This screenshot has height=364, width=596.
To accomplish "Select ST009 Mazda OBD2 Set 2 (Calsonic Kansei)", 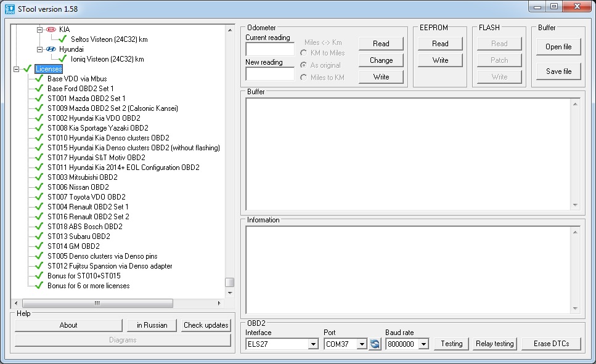I will [113, 108].
